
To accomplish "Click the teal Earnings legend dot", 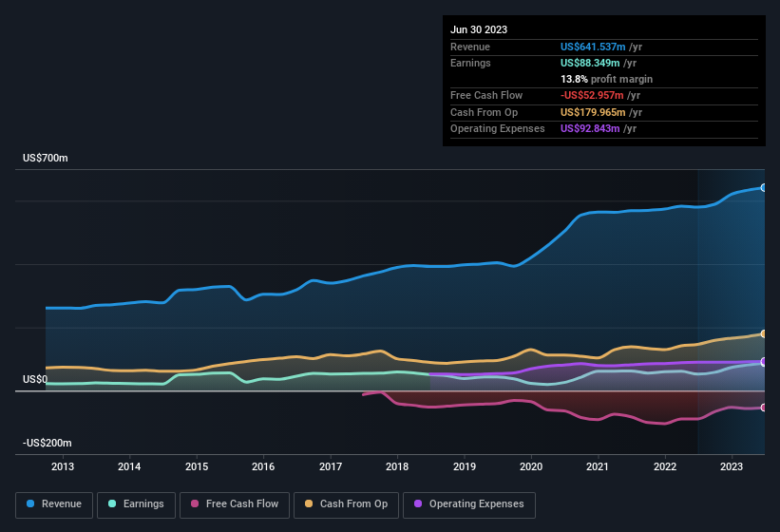I will [x=112, y=504].
